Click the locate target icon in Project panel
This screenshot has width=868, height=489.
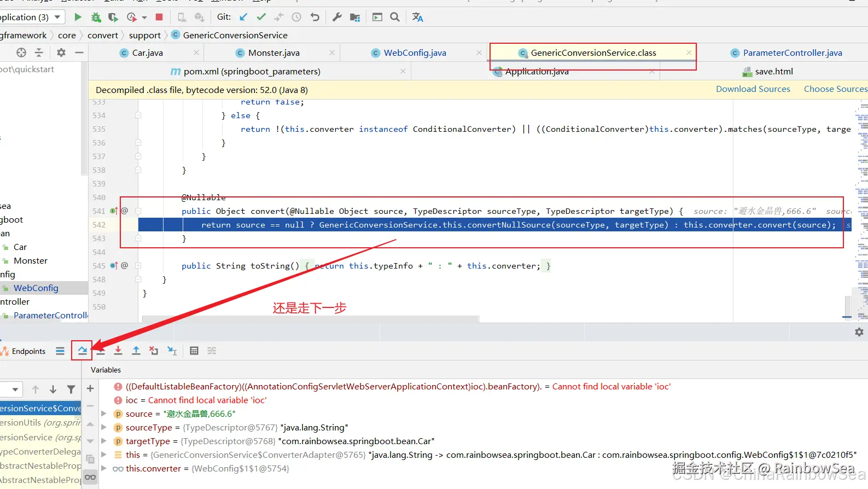pos(21,53)
